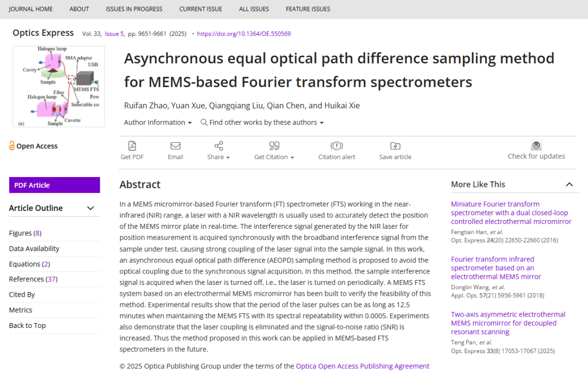
Task: Open the PDF Article button
Action: pyautogui.click(x=54, y=185)
